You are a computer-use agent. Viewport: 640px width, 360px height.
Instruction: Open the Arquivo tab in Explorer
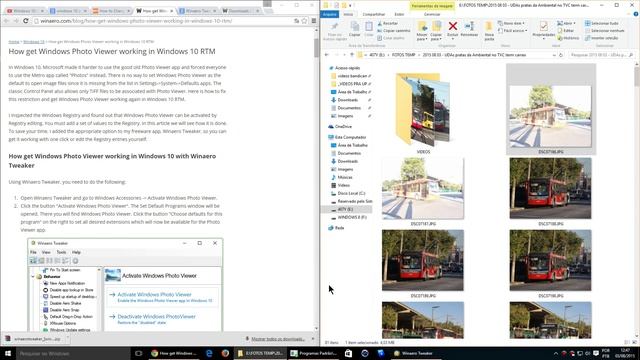pyautogui.click(x=330, y=14)
